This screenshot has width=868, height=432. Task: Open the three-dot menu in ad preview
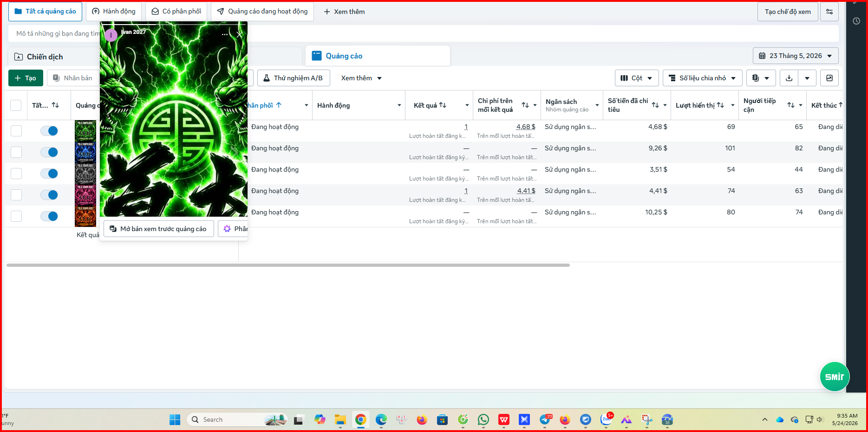click(225, 34)
